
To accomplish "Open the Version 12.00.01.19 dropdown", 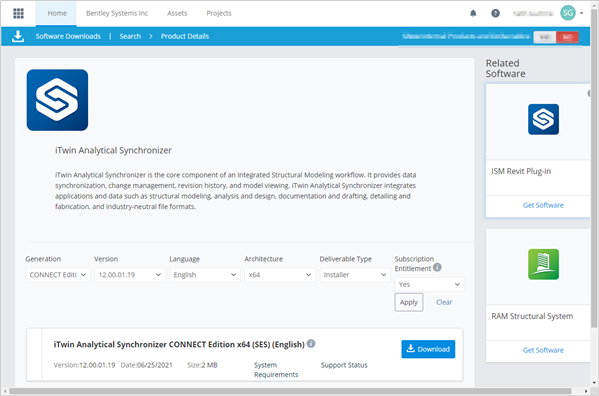I will click(130, 275).
